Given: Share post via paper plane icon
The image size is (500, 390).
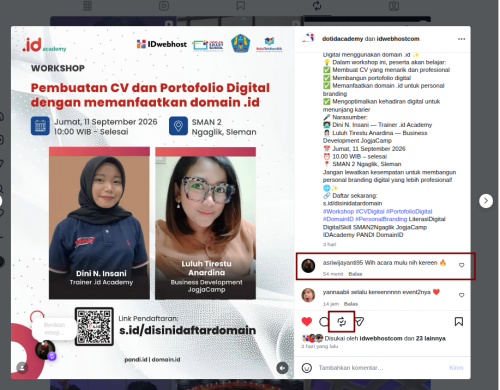Looking at the screenshot, I should tap(359, 322).
